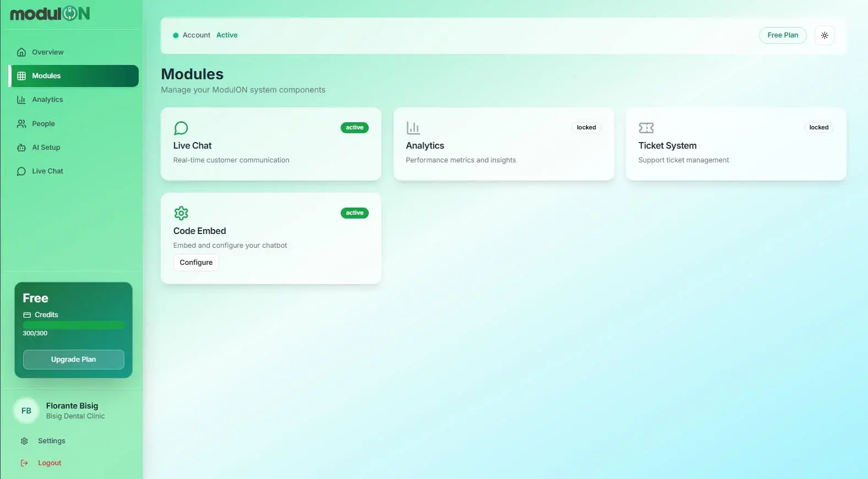
Task: Select the Modules menu item
Action: pyautogui.click(x=74, y=76)
